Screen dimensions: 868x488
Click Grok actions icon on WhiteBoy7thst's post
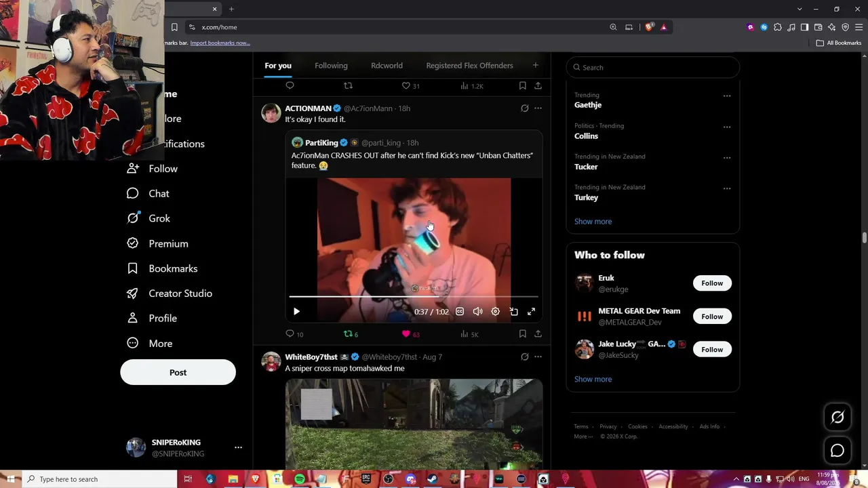524,357
